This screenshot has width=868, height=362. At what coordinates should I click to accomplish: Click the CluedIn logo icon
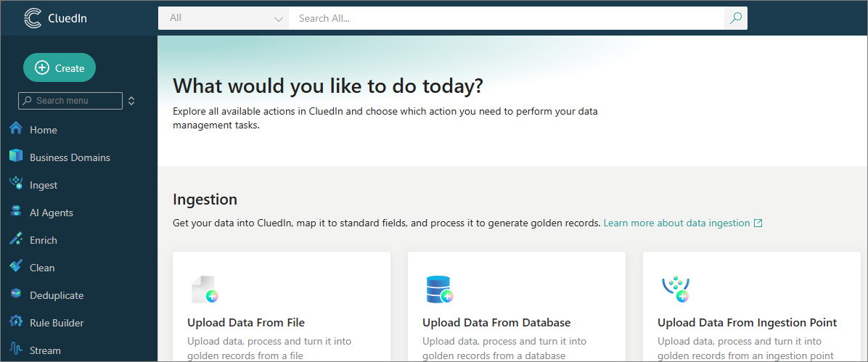33,18
